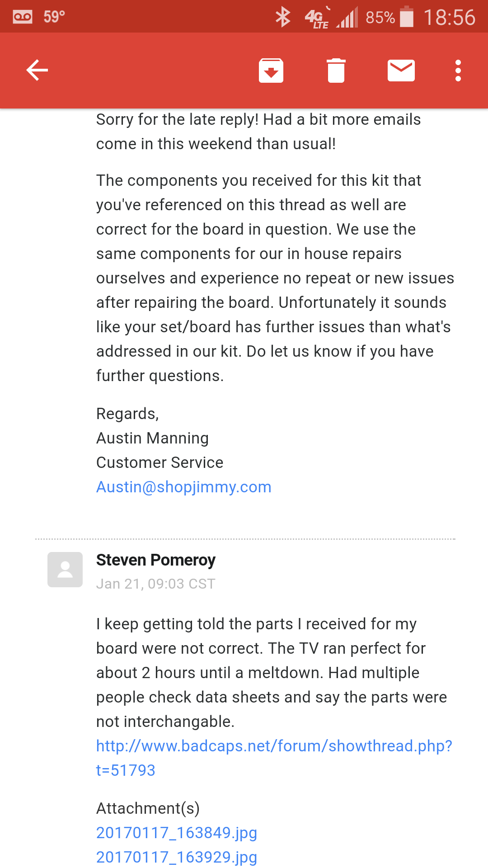
Task: Tap sender name Steven Pomeroy
Action: tap(156, 560)
